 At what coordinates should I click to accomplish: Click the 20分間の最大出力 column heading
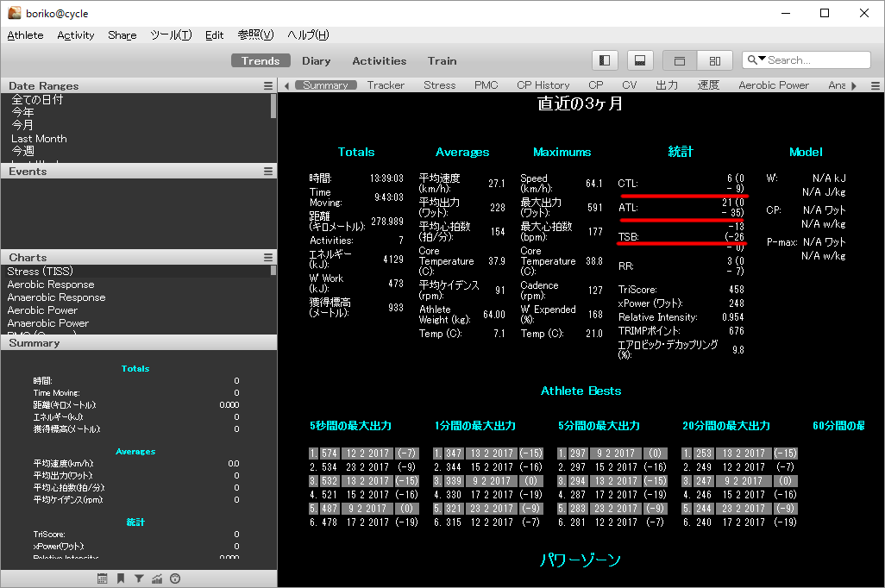coord(726,426)
